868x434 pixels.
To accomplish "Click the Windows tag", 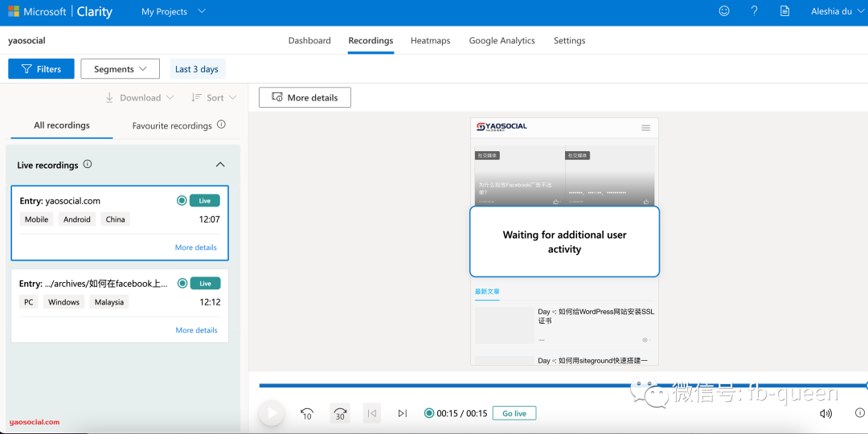I will pos(63,301).
